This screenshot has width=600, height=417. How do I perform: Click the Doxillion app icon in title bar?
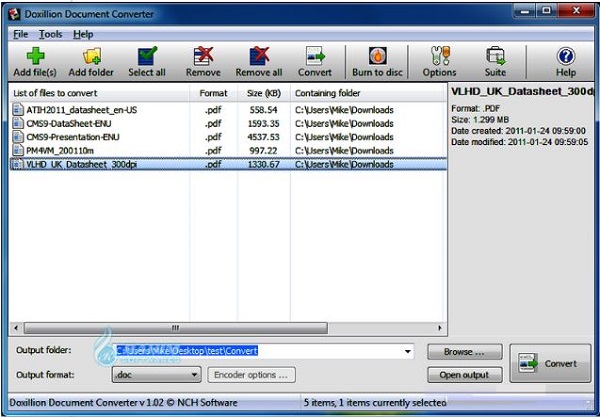(15, 14)
